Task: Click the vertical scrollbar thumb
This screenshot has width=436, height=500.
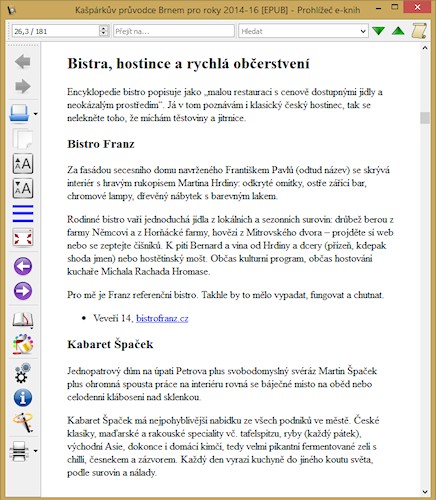Action: click(425, 118)
